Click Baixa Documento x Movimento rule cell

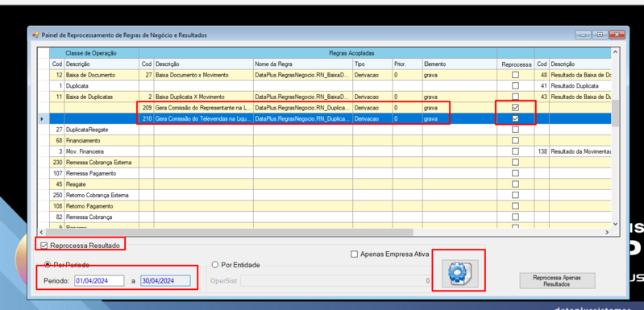(x=203, y=75)
